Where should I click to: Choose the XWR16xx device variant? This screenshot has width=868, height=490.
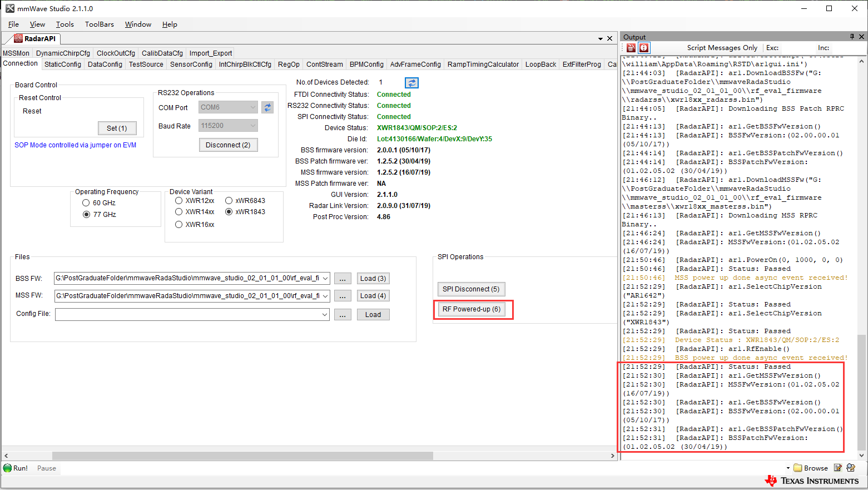point(178,225)
